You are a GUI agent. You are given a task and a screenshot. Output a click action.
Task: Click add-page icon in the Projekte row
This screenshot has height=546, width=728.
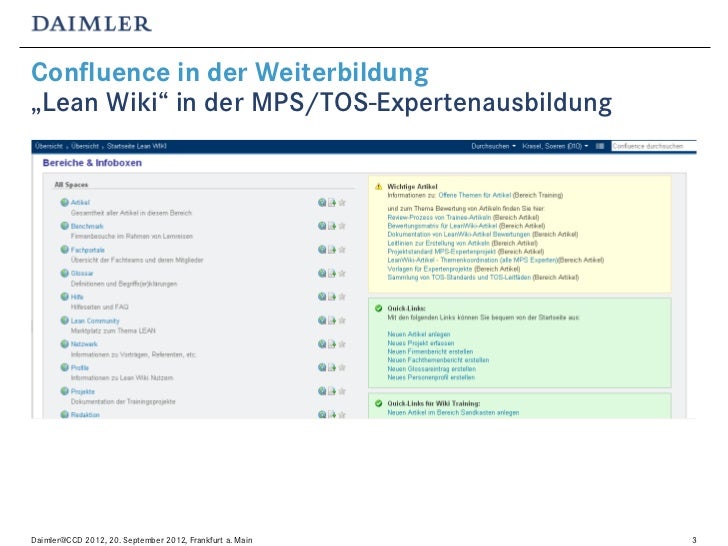click(x=332, y=391)
